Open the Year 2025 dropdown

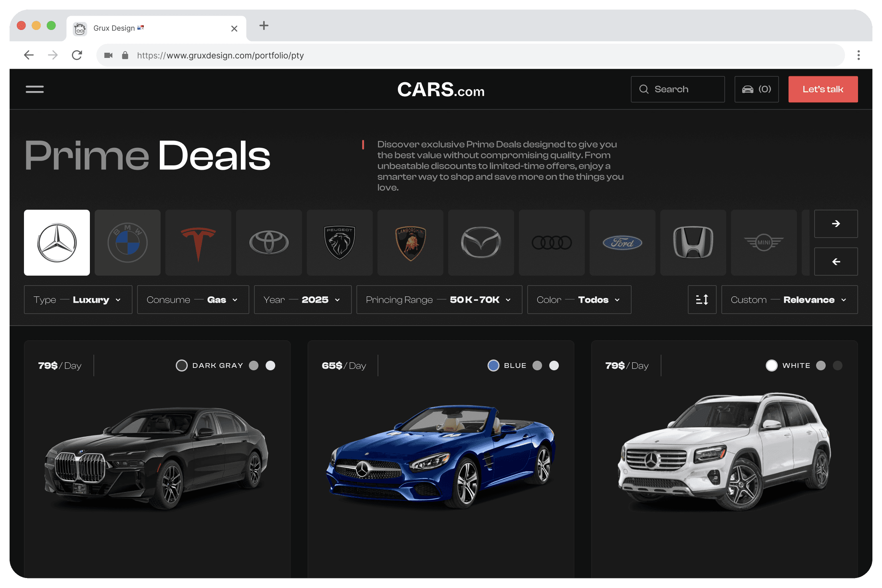(x=302, y=300)
